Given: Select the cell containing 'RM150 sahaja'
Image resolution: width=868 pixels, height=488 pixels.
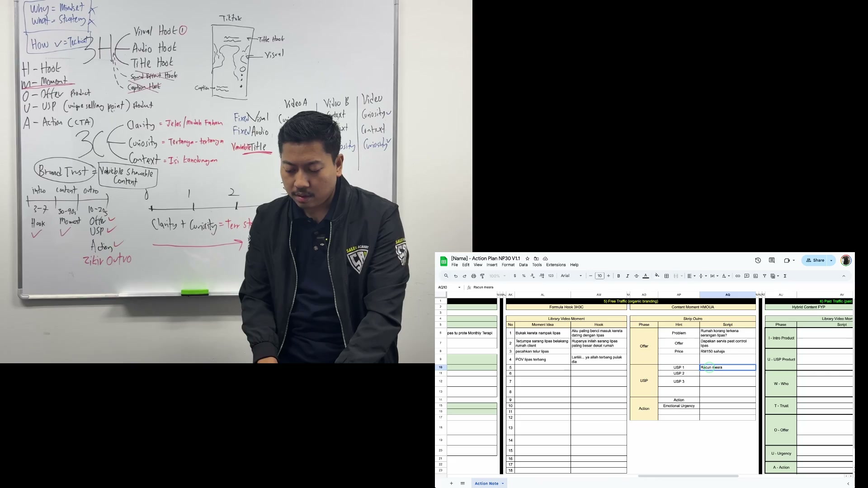Looking at the screenshot, I should pyautogui.click(x=727, y=352).
